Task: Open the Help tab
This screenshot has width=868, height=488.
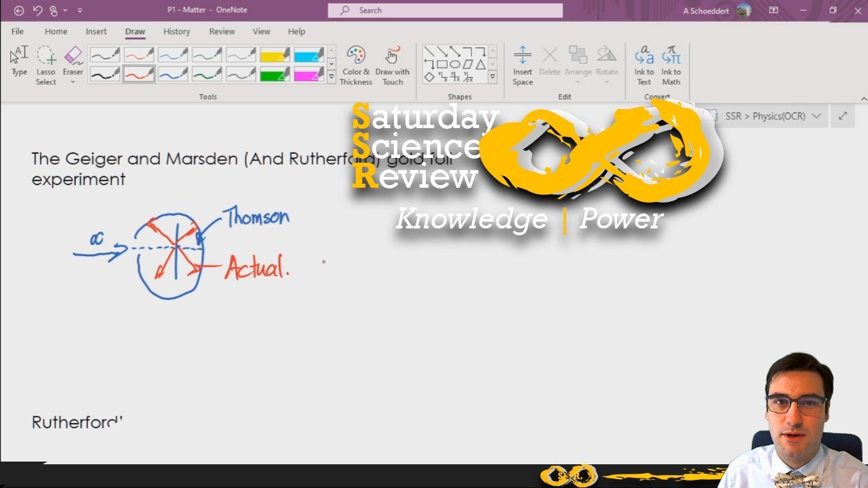Action: coord(296,31)
